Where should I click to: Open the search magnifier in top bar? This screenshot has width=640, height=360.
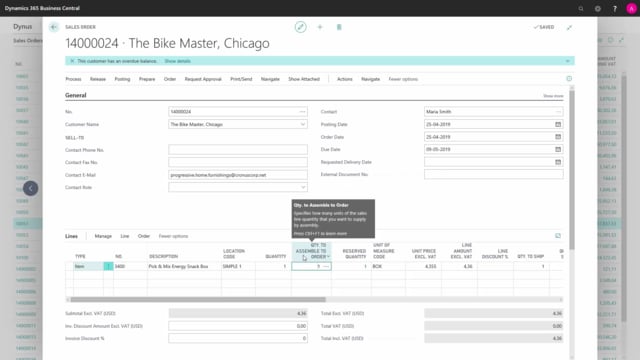click(x=580, y=8)
